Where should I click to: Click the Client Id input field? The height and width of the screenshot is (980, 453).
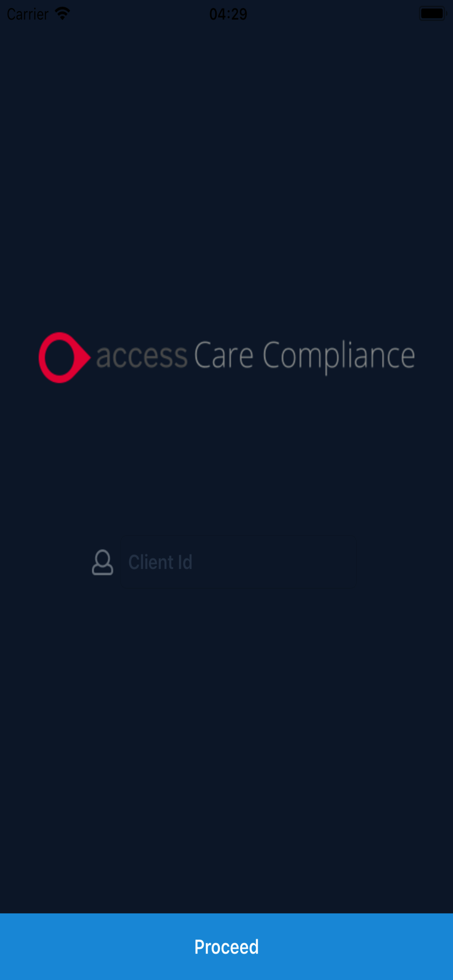coord(239,562)
